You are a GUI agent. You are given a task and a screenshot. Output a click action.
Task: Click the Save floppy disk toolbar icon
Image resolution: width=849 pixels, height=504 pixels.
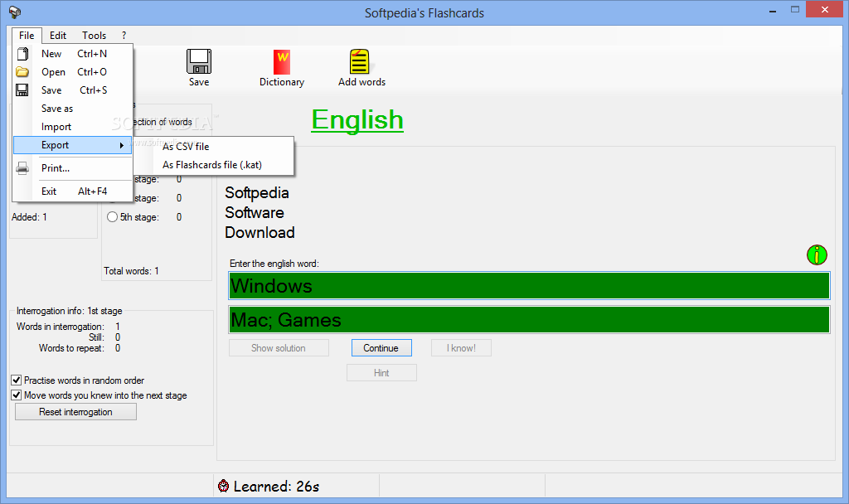(x=199, y=61)
